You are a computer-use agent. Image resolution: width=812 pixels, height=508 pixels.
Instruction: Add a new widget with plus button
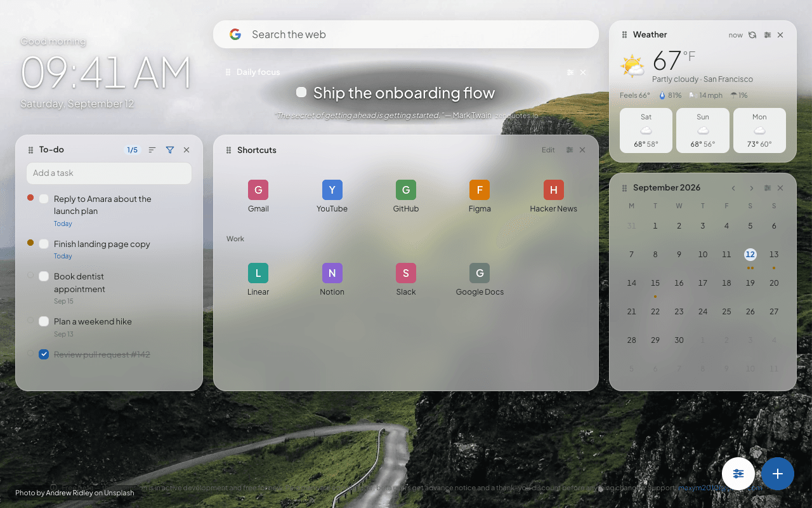pyautogui.click(x=778, y=474)
